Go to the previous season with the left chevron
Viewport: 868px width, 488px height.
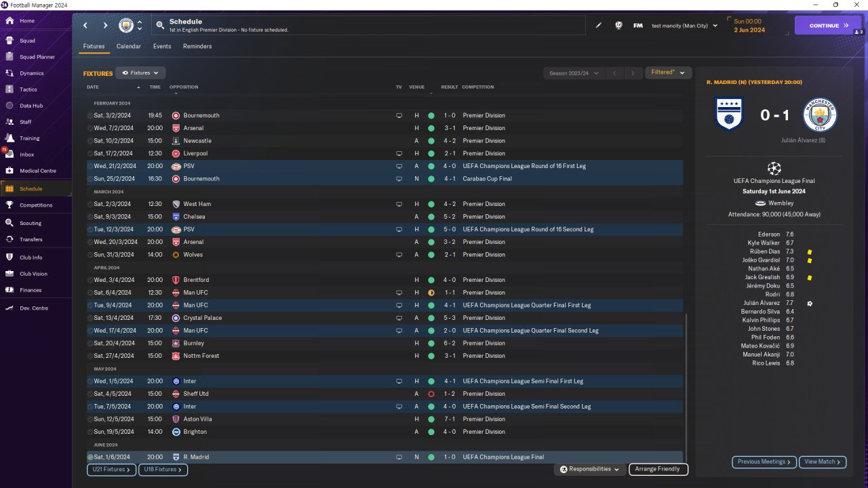614,73
